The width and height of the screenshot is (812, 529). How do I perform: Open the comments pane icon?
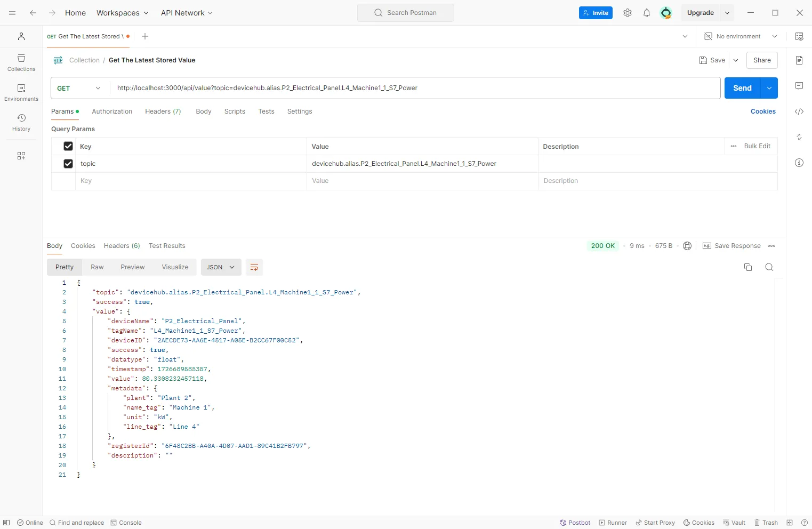[x=799, y=86]
